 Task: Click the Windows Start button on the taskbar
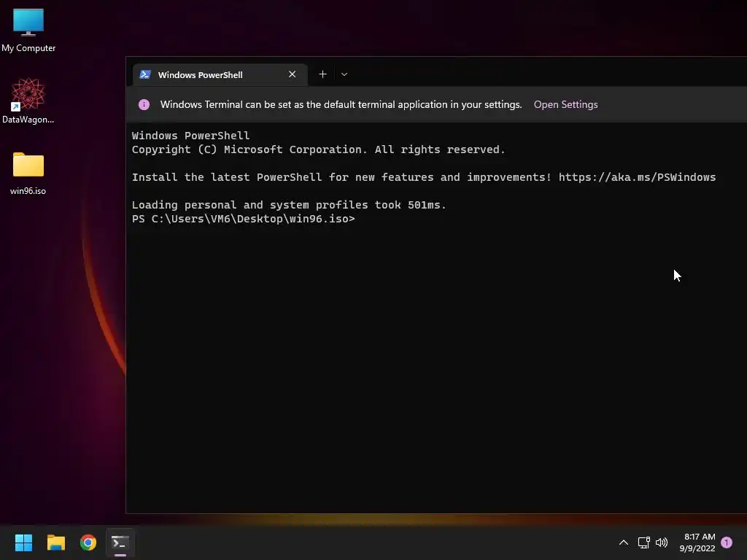(23, 542)
